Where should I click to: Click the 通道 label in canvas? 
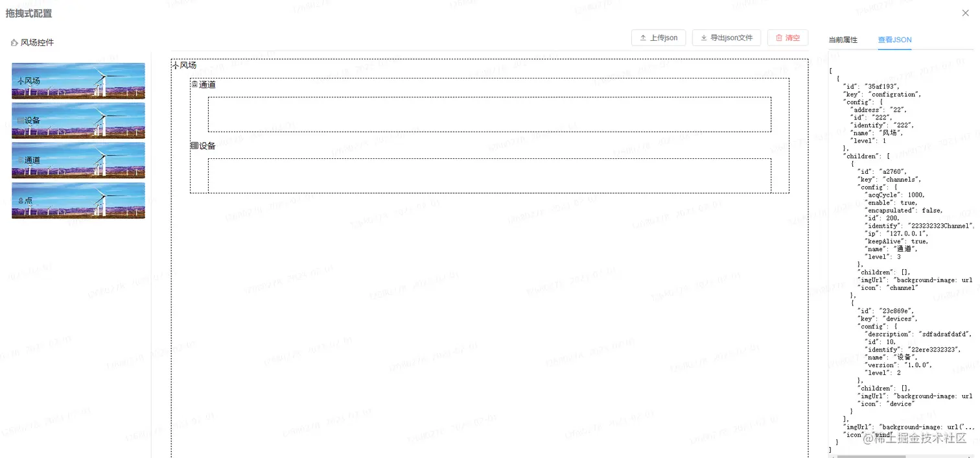tap(207, 84)
